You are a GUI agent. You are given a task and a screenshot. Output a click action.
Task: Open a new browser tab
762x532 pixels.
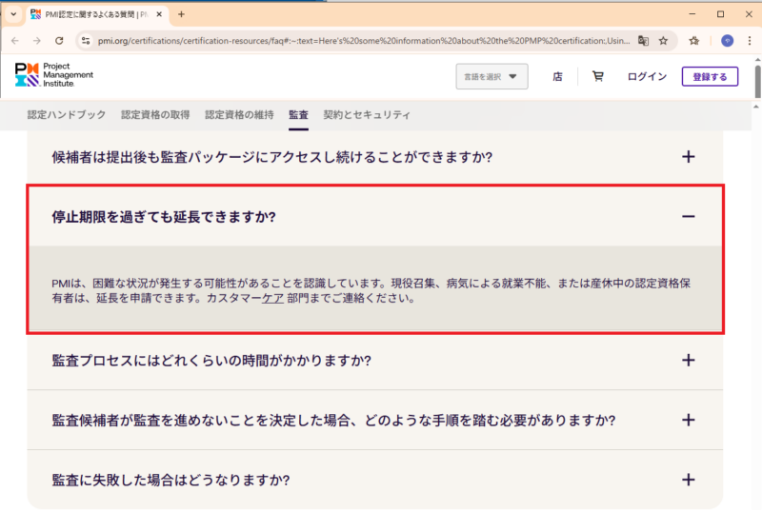point(181,14)
